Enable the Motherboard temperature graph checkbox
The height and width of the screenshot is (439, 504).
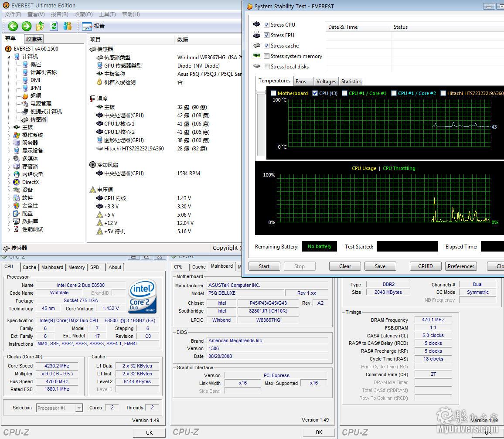[273, 93]
